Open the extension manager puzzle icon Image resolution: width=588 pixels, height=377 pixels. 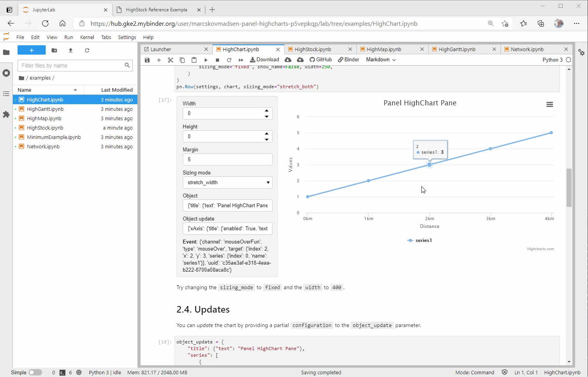click(6, 114)
